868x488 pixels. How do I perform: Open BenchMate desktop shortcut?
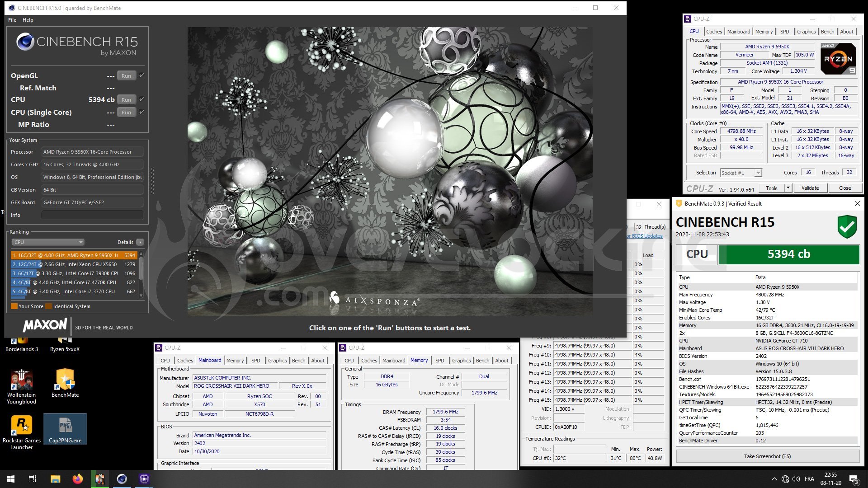(x=65, y=383)
